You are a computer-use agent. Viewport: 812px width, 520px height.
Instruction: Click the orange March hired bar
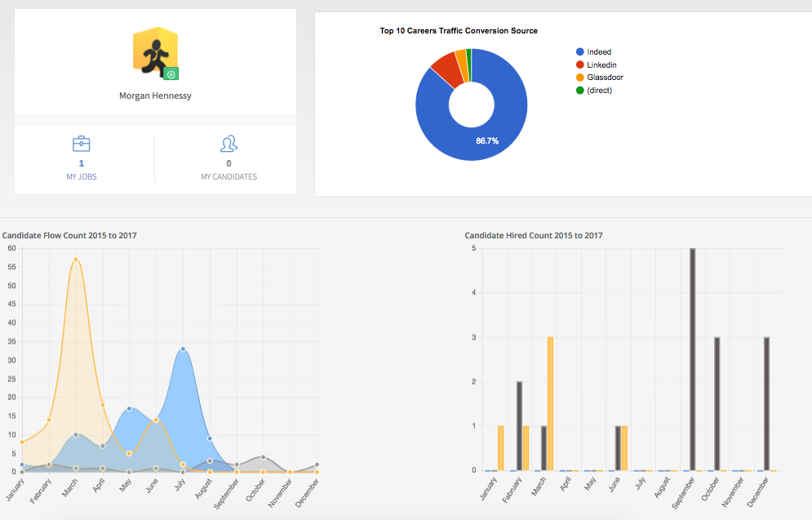(550, 404)
